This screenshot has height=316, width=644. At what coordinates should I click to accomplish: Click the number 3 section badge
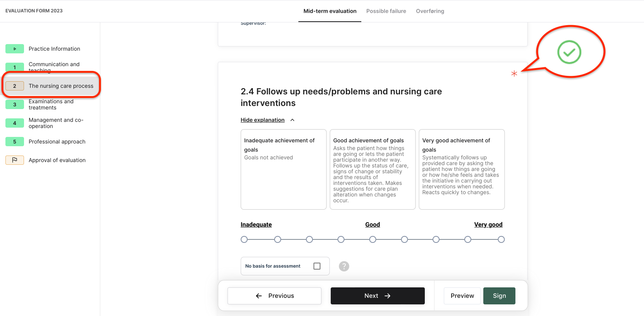[x=15, y=104]
